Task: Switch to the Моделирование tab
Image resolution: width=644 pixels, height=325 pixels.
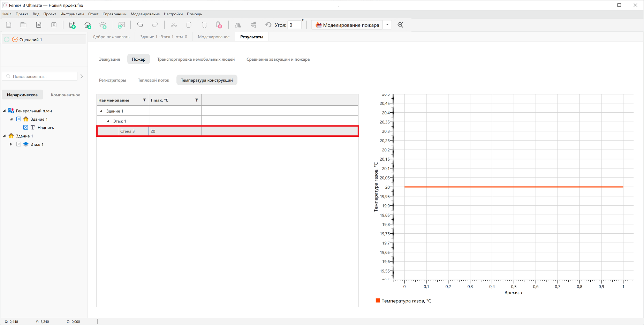Action: coord(214,37)
